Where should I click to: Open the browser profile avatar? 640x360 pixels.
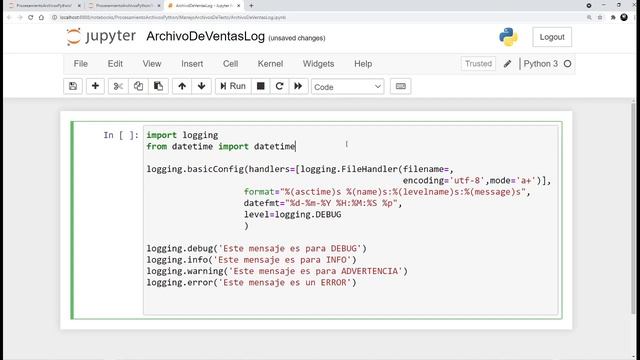[624, 17]
